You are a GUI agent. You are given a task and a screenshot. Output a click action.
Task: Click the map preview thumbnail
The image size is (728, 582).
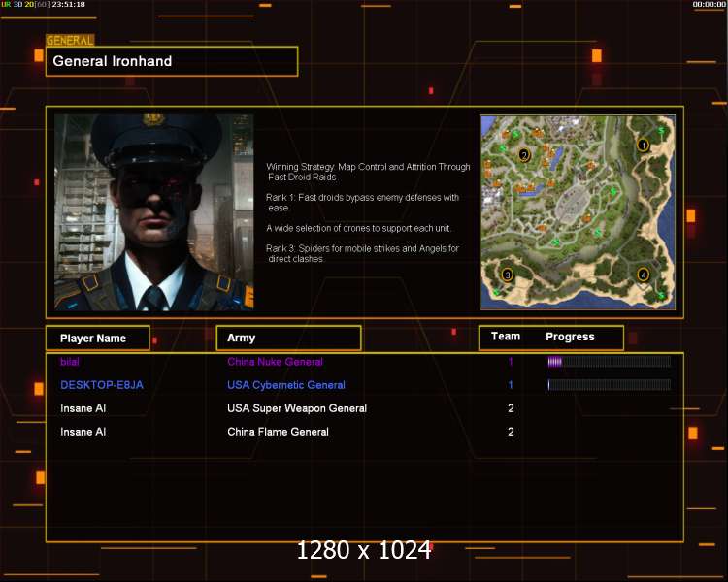578,212
